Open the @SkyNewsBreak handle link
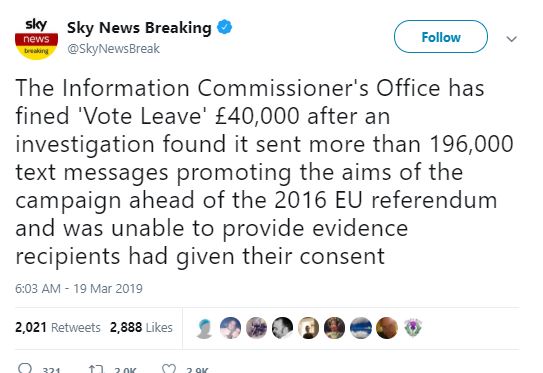This screenshot has width=543, height=373. 114,49
